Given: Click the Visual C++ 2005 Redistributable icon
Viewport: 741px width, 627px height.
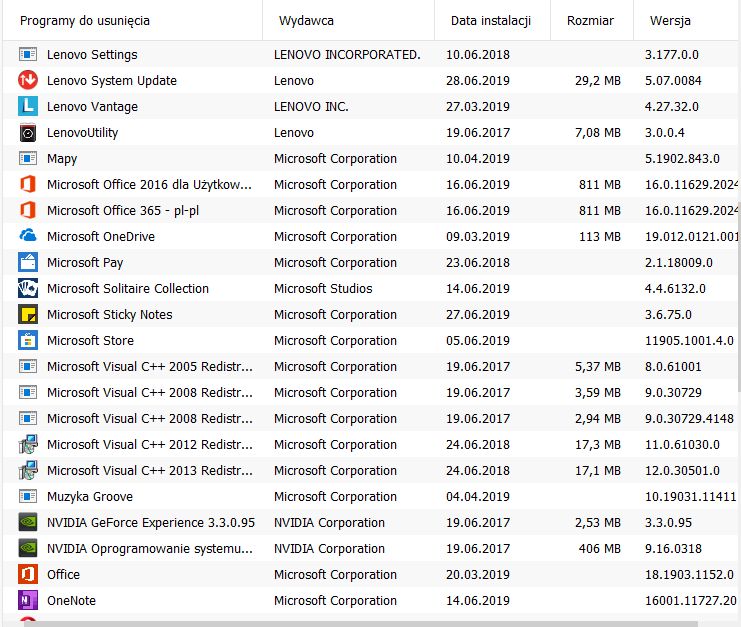Looking at the screenshot, I should point(28,366).
